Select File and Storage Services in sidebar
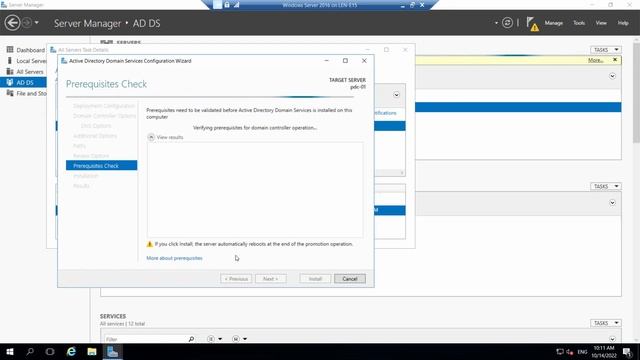Screen dimensions: 640x360 pos(26,93)
